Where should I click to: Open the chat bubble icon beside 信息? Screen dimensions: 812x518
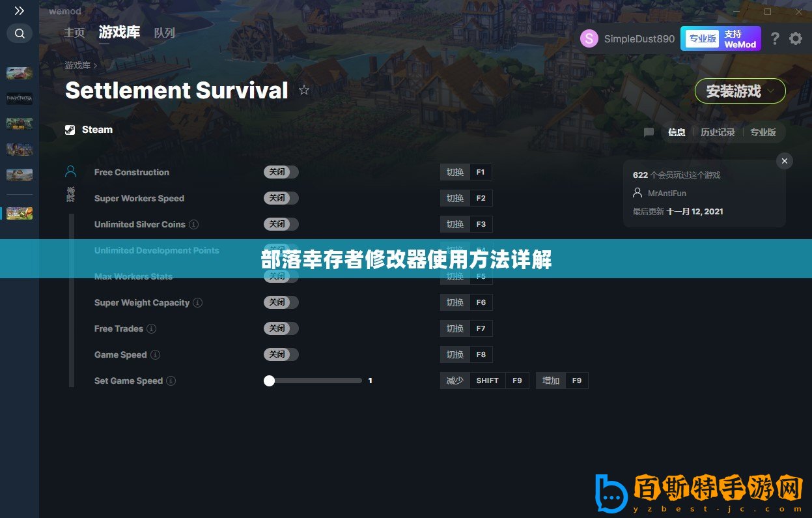[649, 132]
